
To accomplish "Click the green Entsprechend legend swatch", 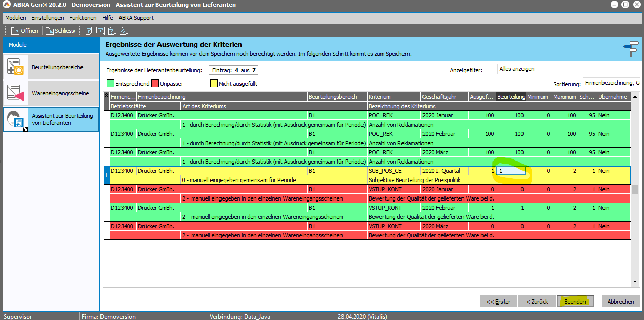I will tap(110, 84).
